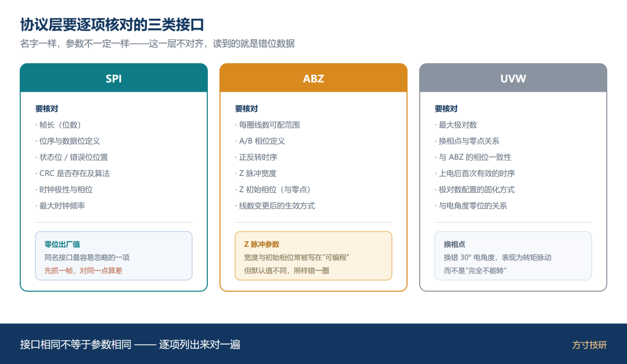
Task: Select 要核对 heading in the ABZ card
Action: tap(246, 109)
